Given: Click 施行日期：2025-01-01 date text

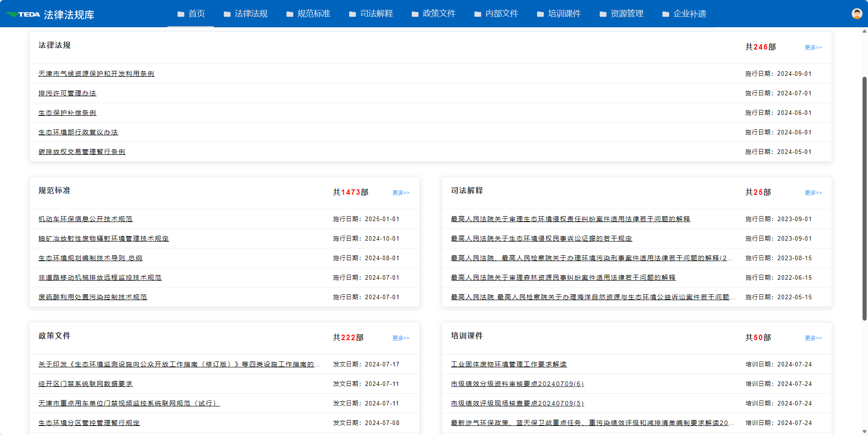Looking at the screenshot, I should (x=366, y=219).
